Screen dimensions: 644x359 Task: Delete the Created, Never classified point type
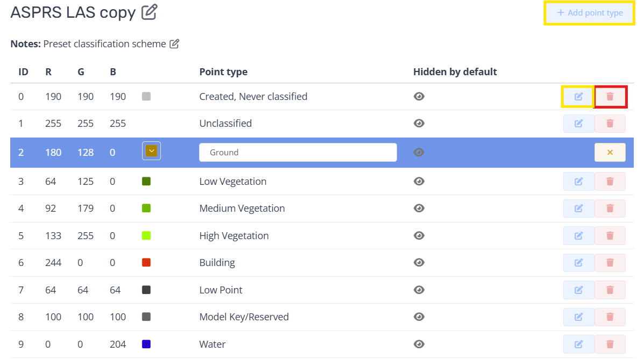point(610,96)
